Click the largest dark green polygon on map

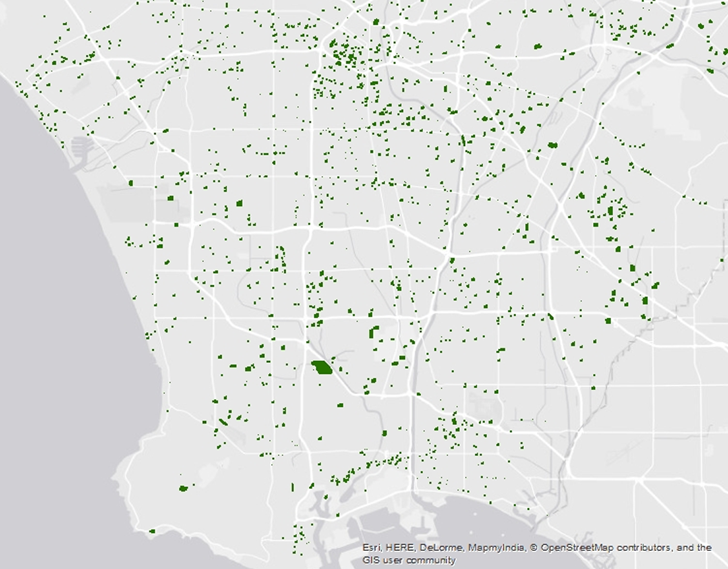pos(321,367)
